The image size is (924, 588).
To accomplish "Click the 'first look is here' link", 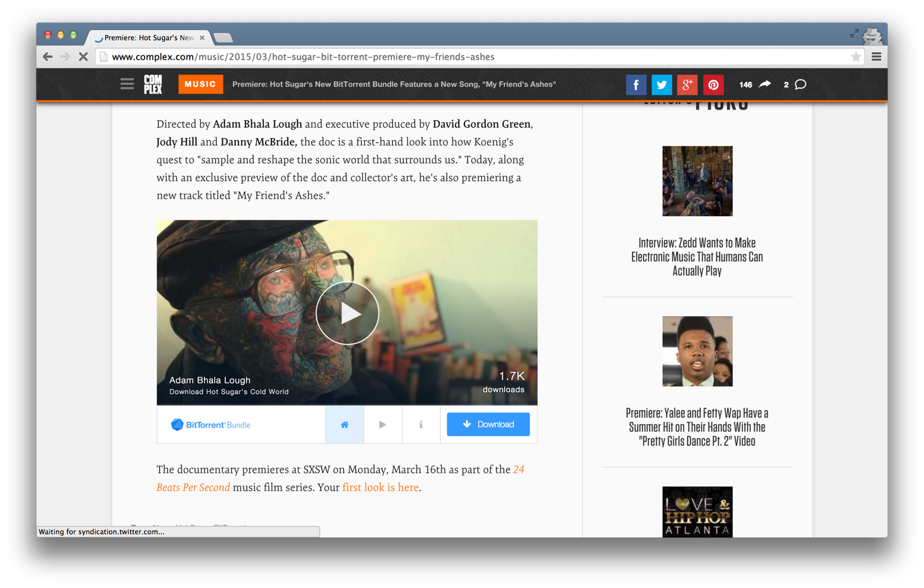I will pyautogui.click(x=381, y=487).
